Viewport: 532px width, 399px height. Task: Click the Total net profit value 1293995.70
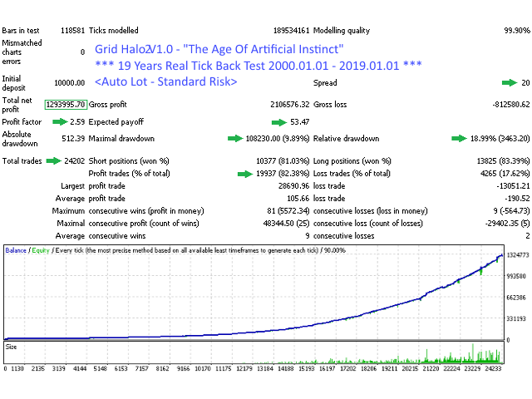pyautogui.click(x=66, y=105)
